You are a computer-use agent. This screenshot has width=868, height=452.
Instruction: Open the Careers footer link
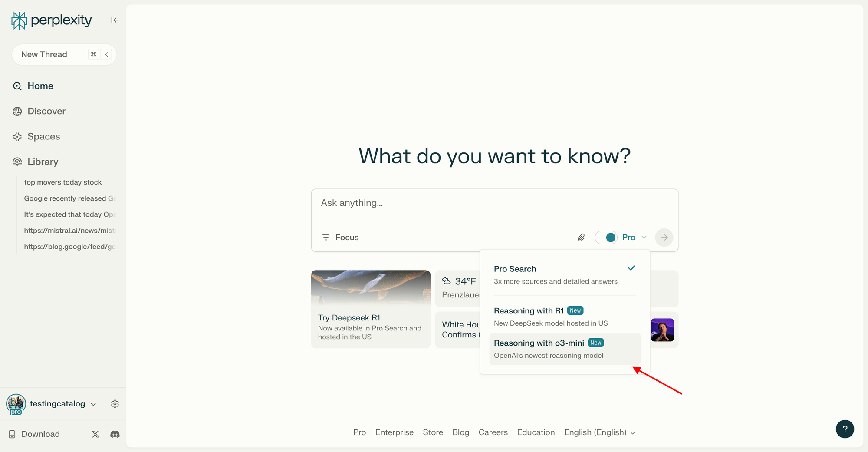click(493, 432)
